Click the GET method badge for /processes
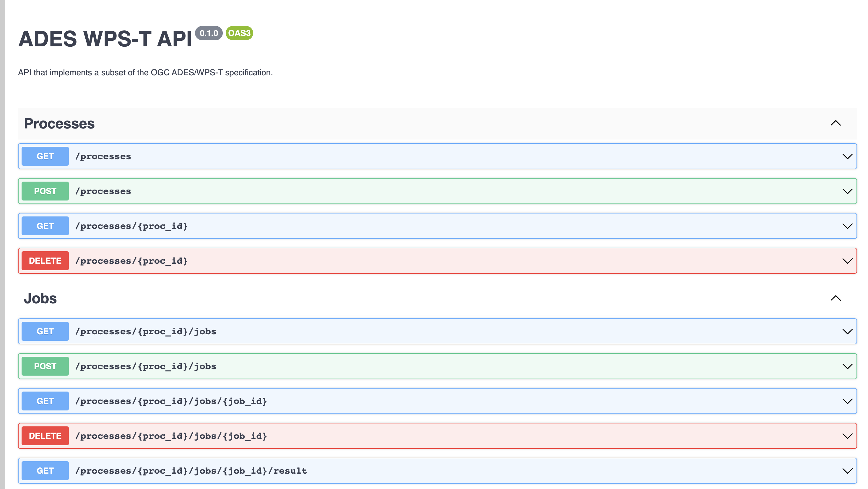 45,156
